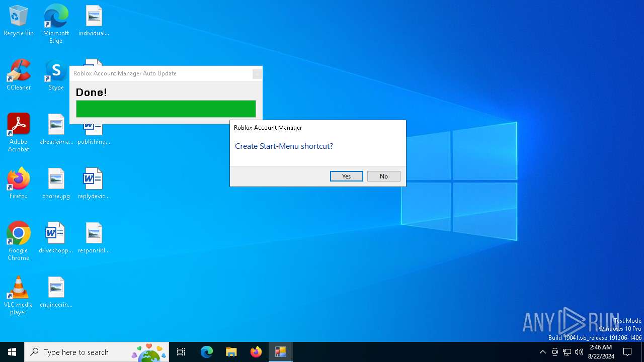Close the Auto Update window
Image resolution: width=644 pixels, height=362 pixels.
[257, 74]
